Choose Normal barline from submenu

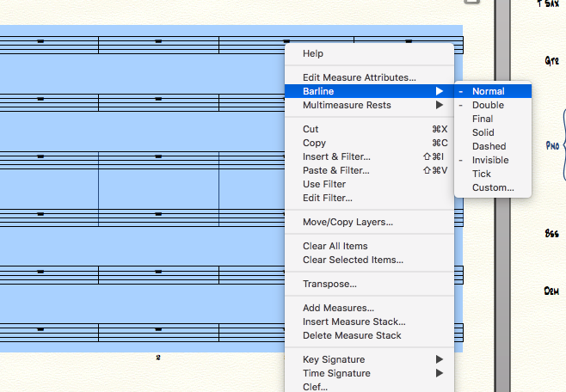pos(489,91)
